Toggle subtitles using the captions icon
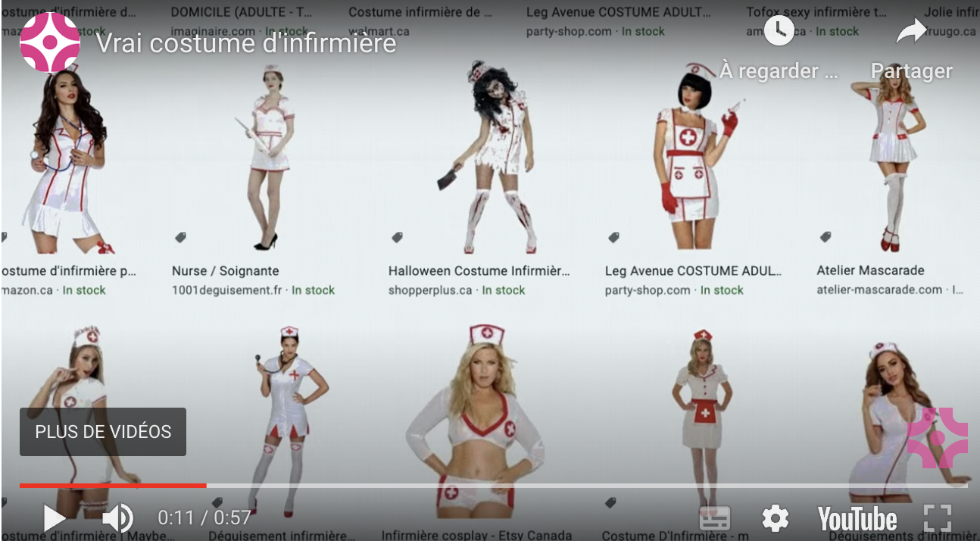Screen dimensions: 980x541 tap(714, 518)
